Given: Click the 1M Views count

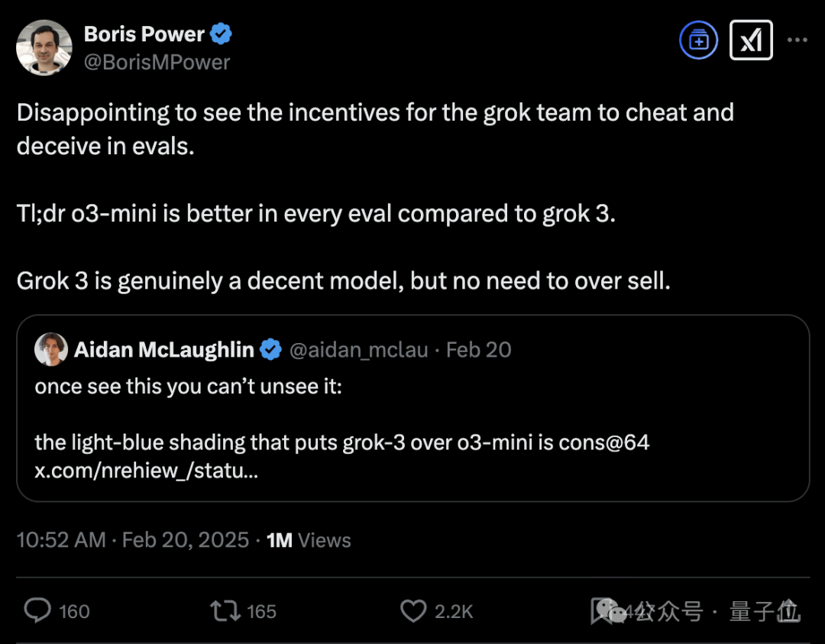Looking at the screenshot, I should (309, 540).
